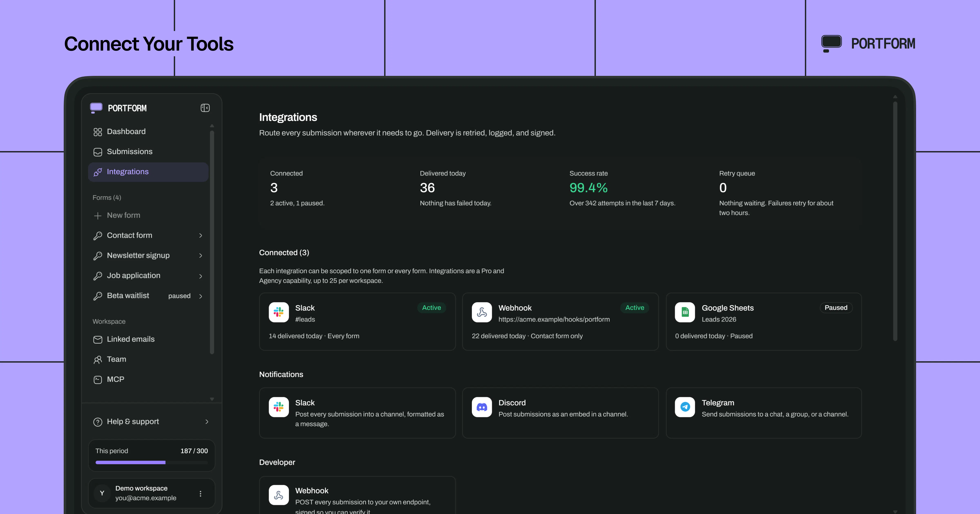
Task: Click the Paused badge on Google Sheets
Action: 836,308
